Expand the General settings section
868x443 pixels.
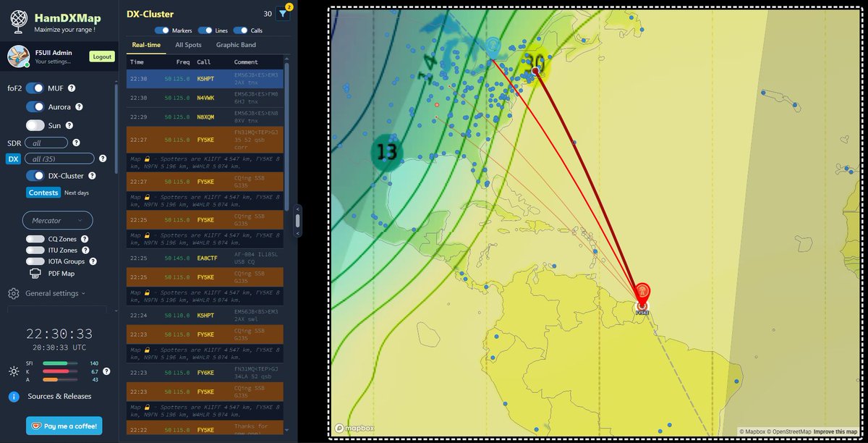click(x=55, y=293)
